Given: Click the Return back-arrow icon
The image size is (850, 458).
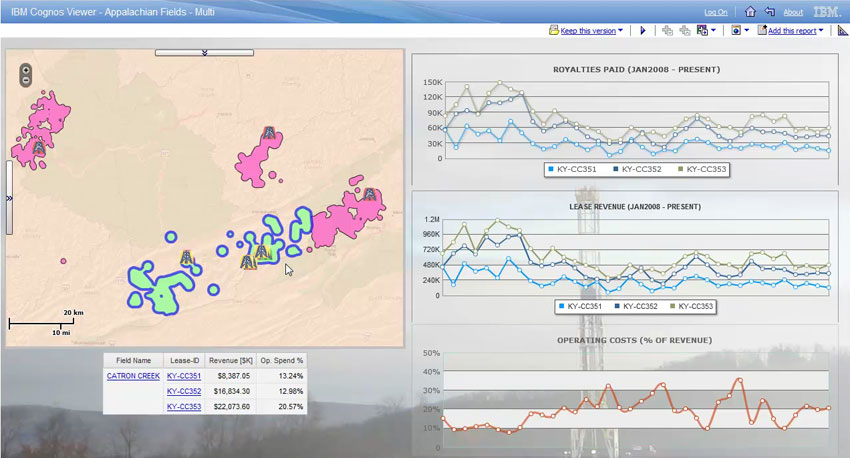Looking at the screenshot, I should point(770,11).
